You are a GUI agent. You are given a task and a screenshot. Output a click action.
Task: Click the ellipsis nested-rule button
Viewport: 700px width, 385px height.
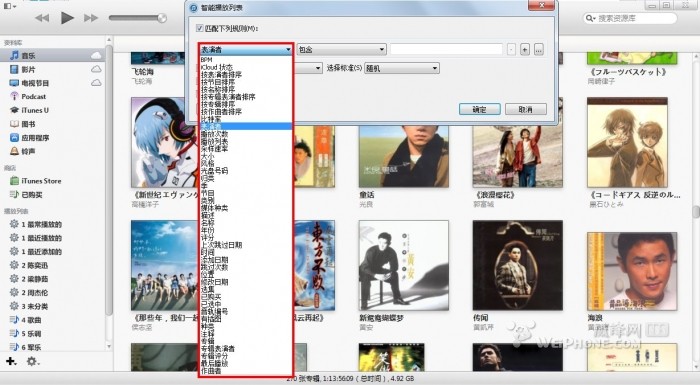[x=539, y=50]
